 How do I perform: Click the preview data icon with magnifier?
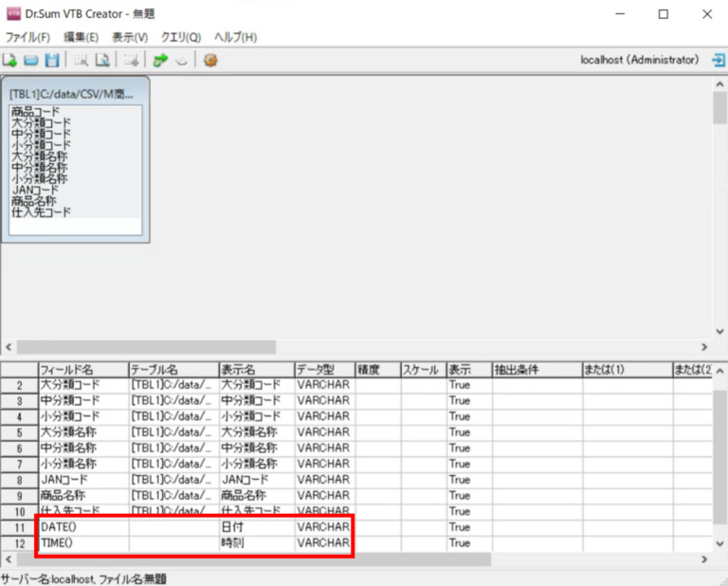click(x=101, y=60)
